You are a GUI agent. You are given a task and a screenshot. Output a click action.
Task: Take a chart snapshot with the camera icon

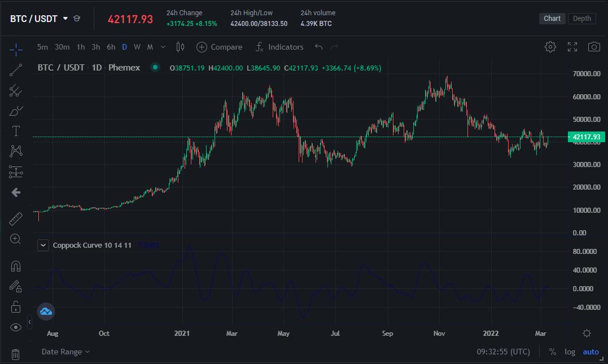(594, 47)
